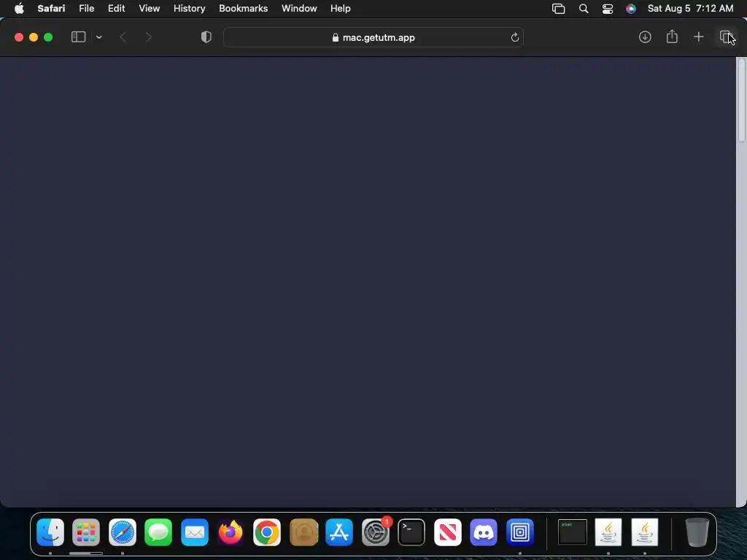Open Spotlight search
Image resolution: width=747 pixels, height=560 pixels.
[584, 9]
